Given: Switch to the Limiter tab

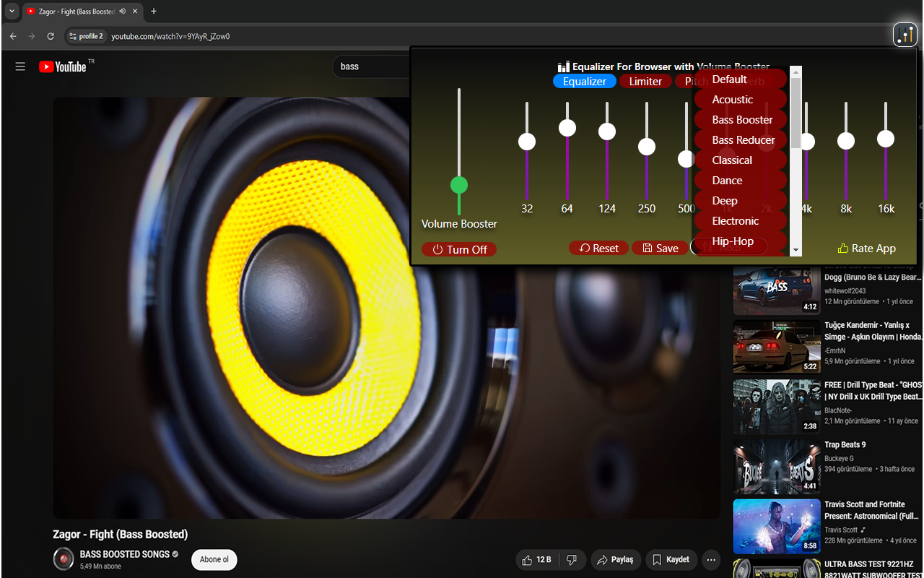Looking at the screenshot, I should pos(645,82).
